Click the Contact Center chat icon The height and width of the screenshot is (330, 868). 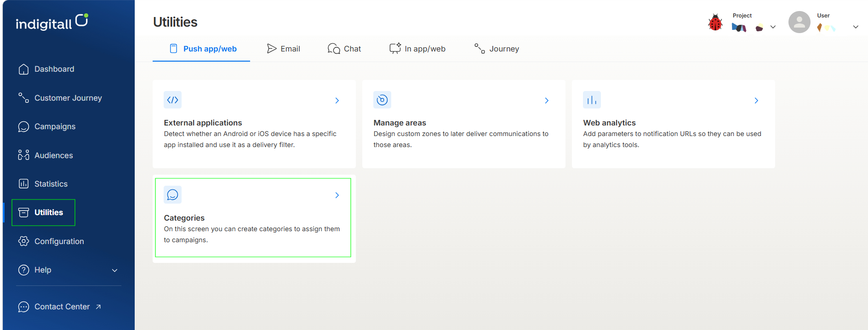23,307
